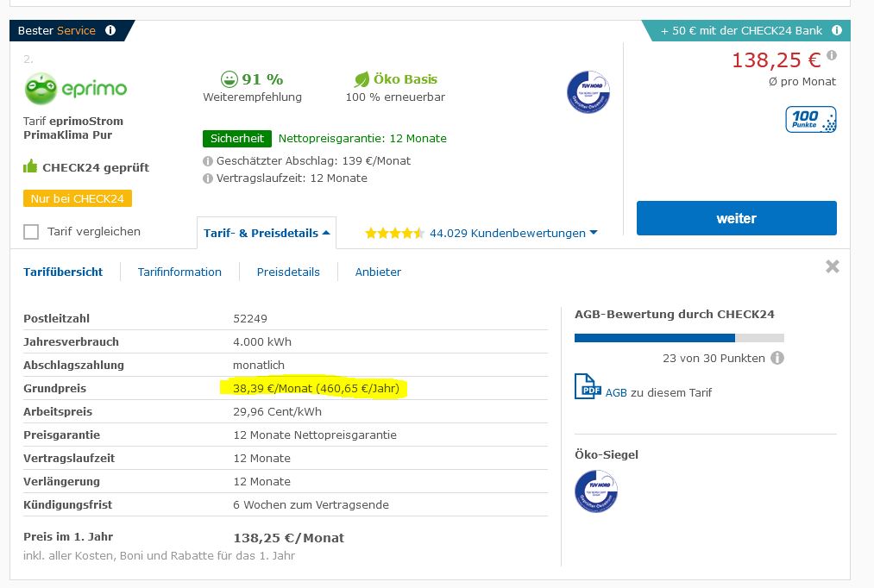This screenshot has width=874, height=588.
Task: Click the 100 Punkte badge
Action: [811, 119]
